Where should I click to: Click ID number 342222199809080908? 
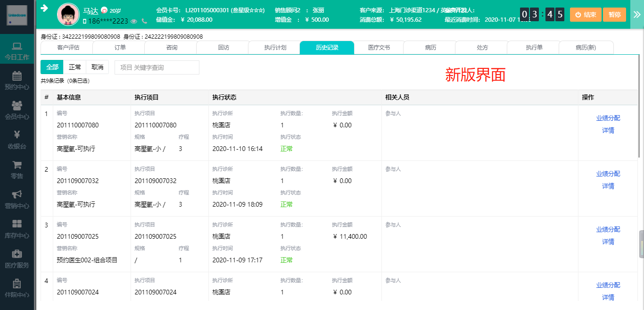pyautogui.click(x=91, y=36)
